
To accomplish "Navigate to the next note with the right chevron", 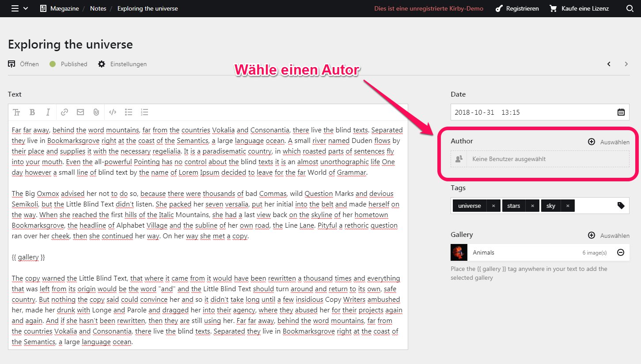I will coord(626,64).
